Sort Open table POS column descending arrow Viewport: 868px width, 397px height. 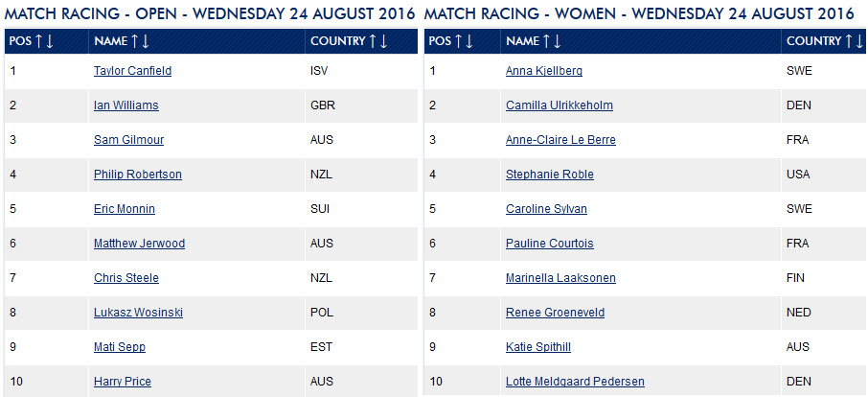49,41
